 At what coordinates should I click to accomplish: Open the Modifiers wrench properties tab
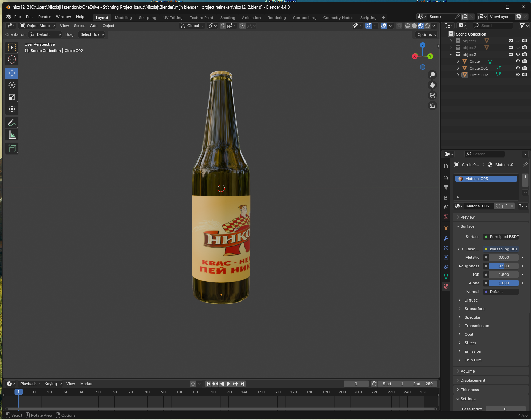[x=446, y=238]
